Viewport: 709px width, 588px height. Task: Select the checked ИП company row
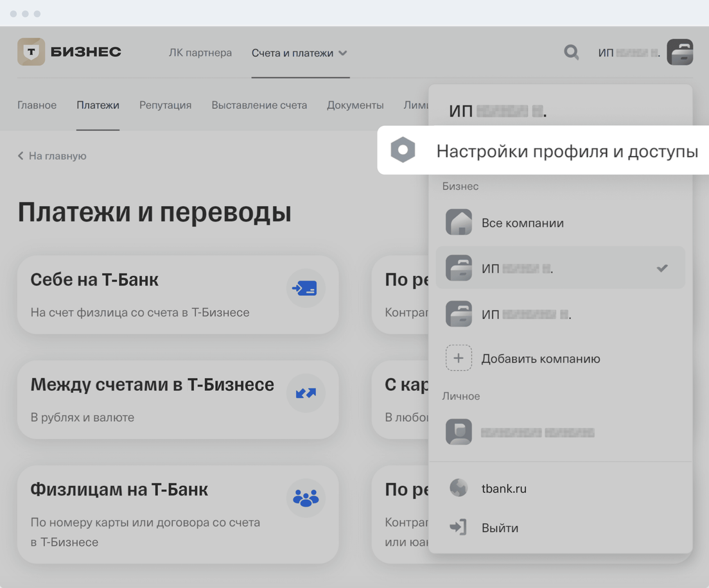[x=560, y=268]
